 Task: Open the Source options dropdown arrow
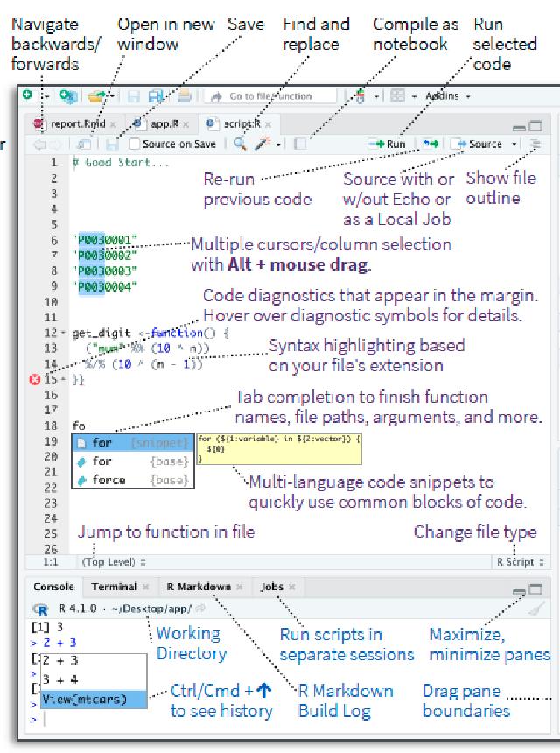[x=514, y=144]
